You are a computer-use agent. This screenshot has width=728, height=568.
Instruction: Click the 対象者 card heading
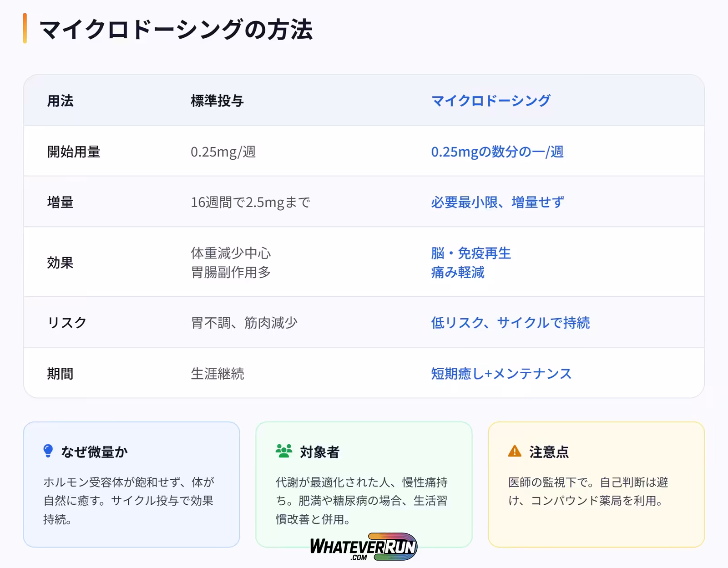point(319,452)
